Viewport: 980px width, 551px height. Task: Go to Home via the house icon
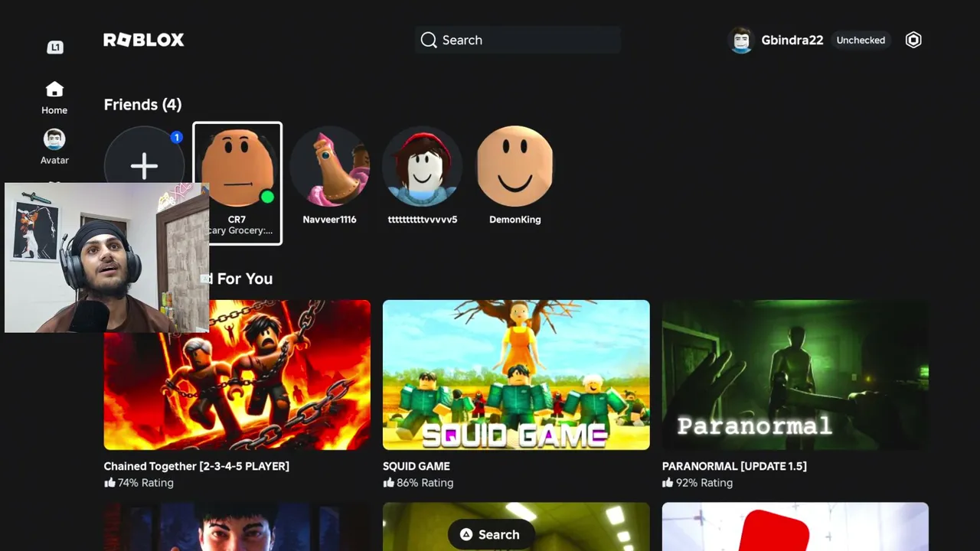(x=54, y=90)
